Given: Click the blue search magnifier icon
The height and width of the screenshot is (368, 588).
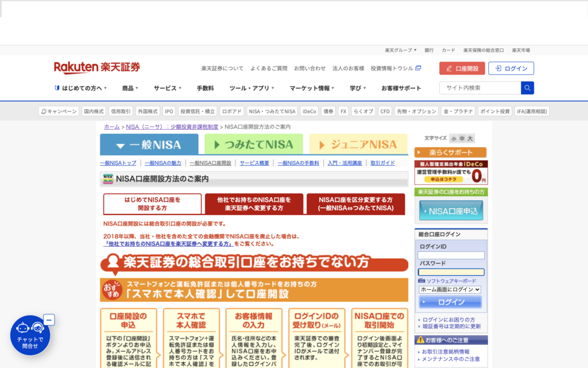Looking at the screenshot, I should (x=527, y=88).
